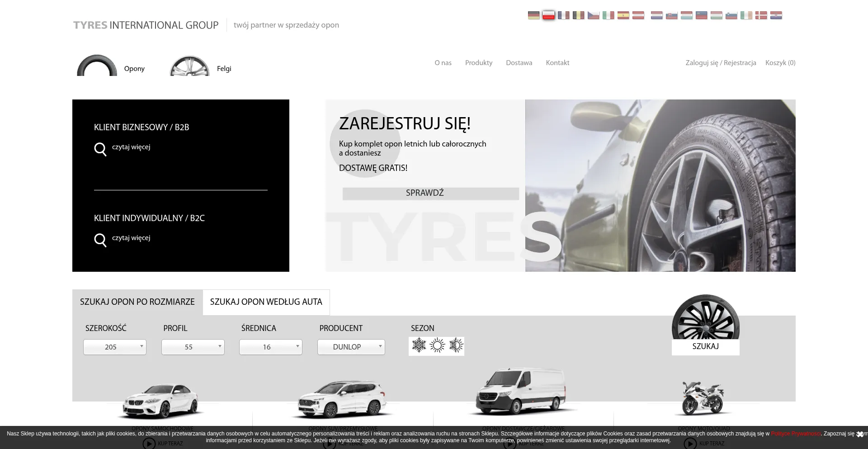Choose the French flag language icon
Screen dimensions: 868x449
[563, 15]
